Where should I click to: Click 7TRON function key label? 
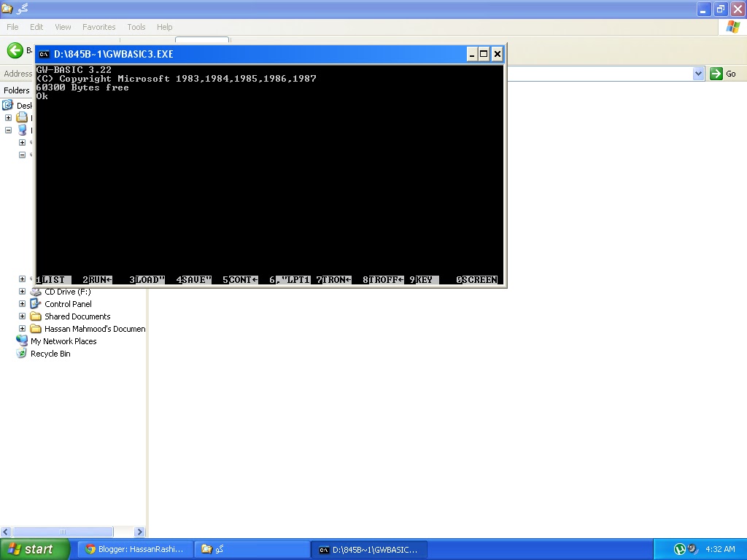pyautogui.click(x=334, y=280)
